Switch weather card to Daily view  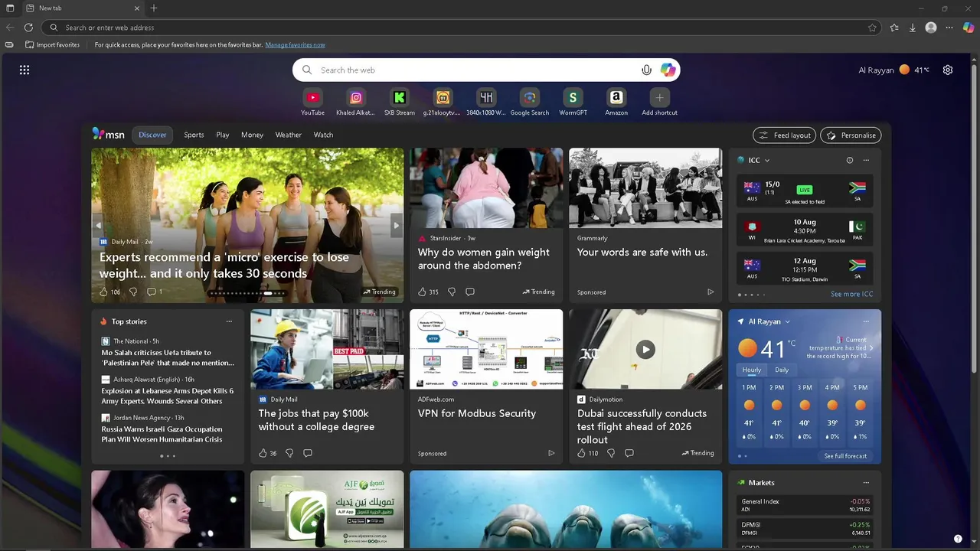(x=782, y=370)
